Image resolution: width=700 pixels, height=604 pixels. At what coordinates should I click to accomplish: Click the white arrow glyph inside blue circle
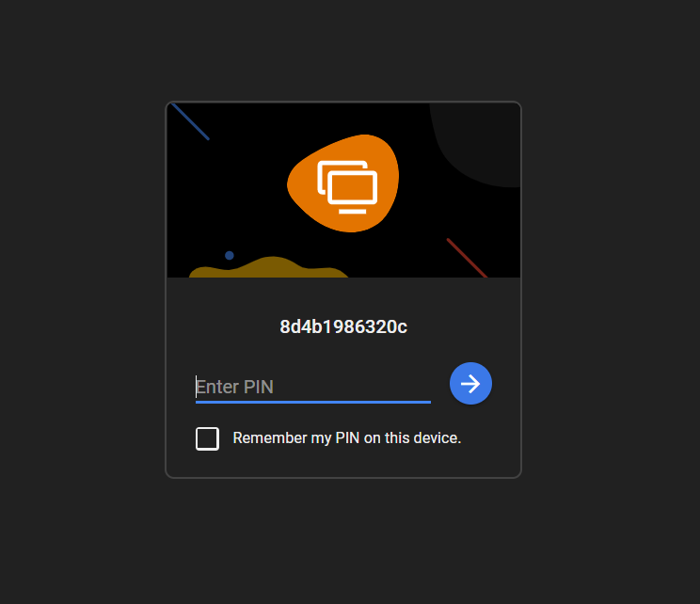click(x=470, y=384)
